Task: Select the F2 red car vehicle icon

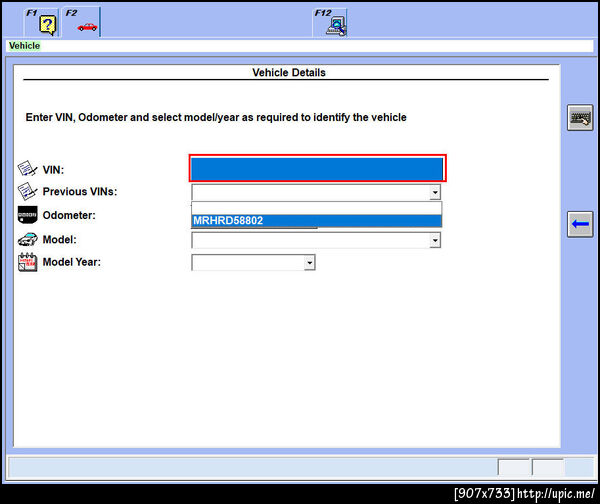Action: tap(87, 27)
